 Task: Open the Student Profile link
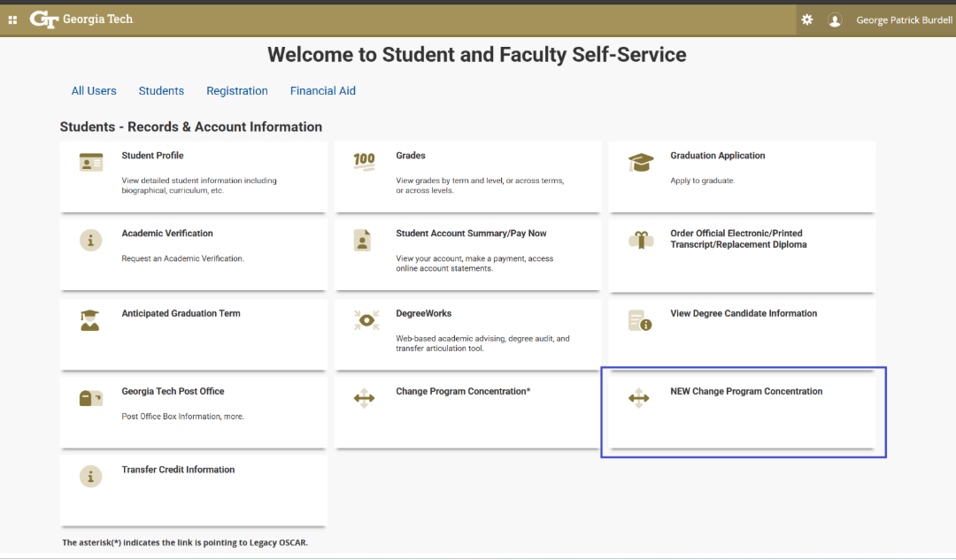tap(152, 156)
